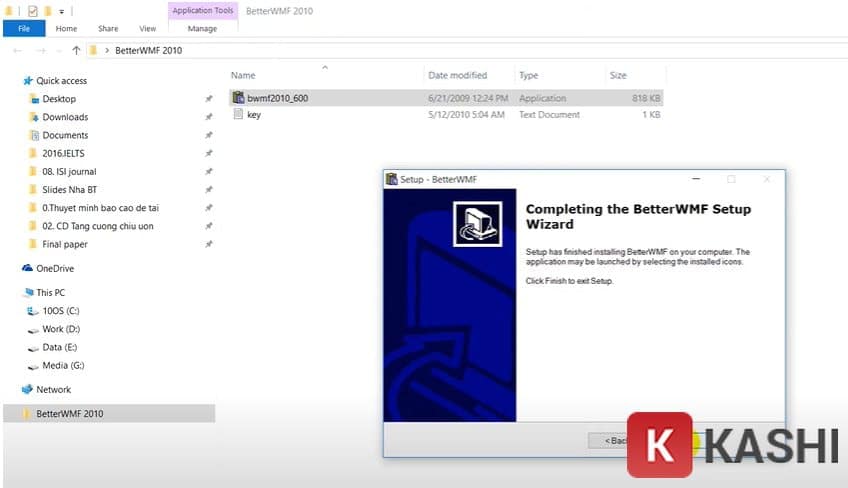Sort files by the Name column header
This screenshot has width=848, height=488.
pyautogui.click(x=243, y=76)
